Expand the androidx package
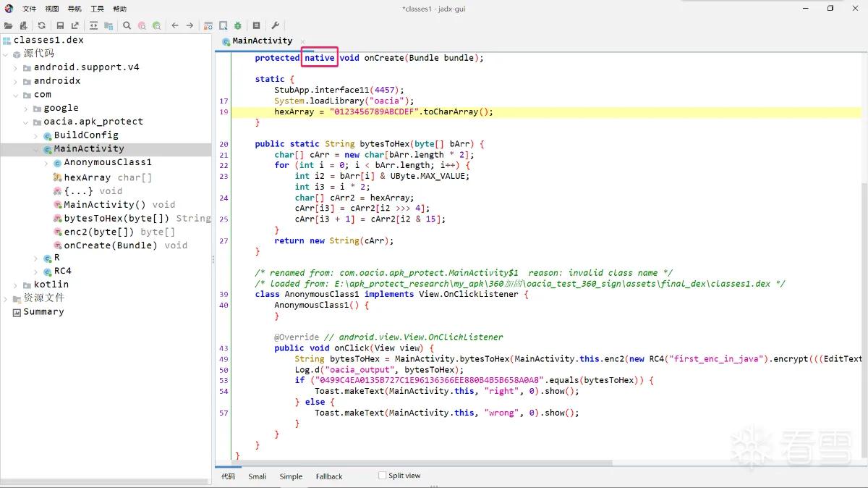This screenshot has height=488, width=868. pos(16,81)
